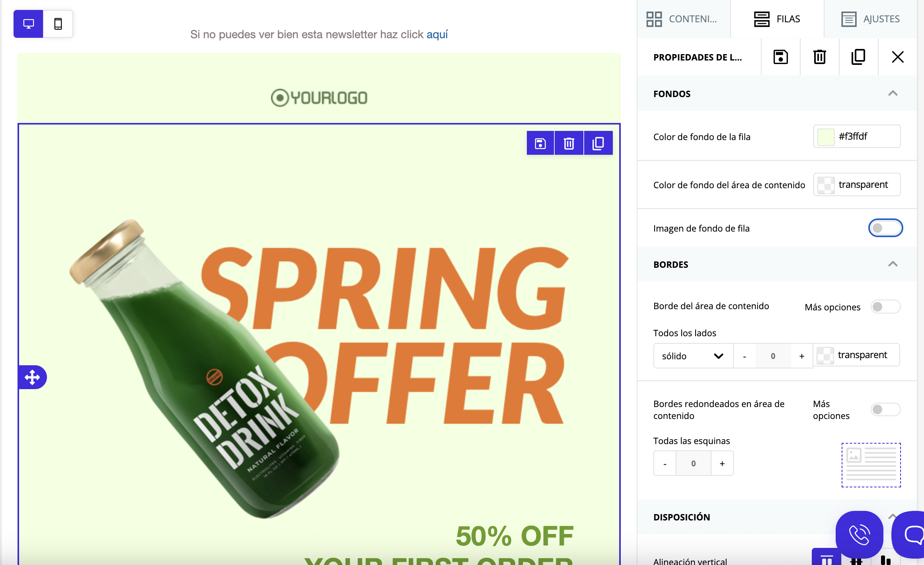The image size is (924, 565).
Task: Toggle Más opciones for content area border
Action: 885,307
